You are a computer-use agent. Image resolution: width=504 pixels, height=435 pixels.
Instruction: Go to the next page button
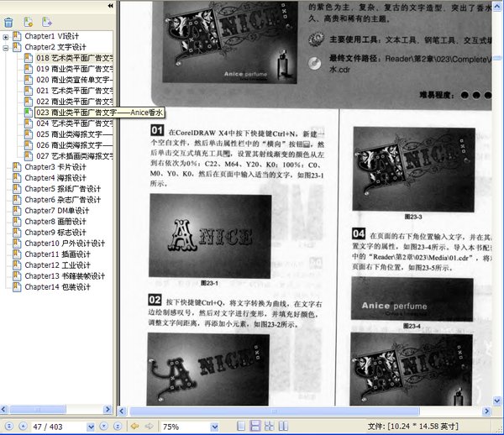coord(103,427)
